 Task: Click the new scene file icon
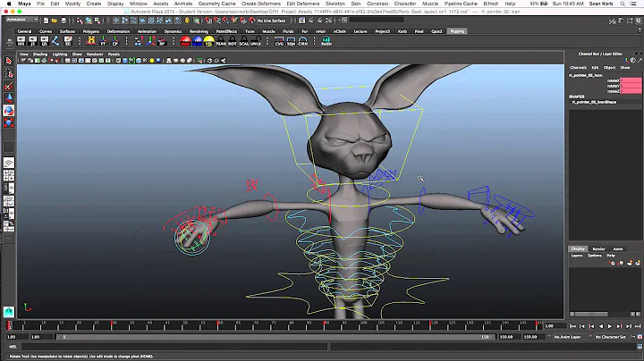pyautogui.click(x=46, y=20)
